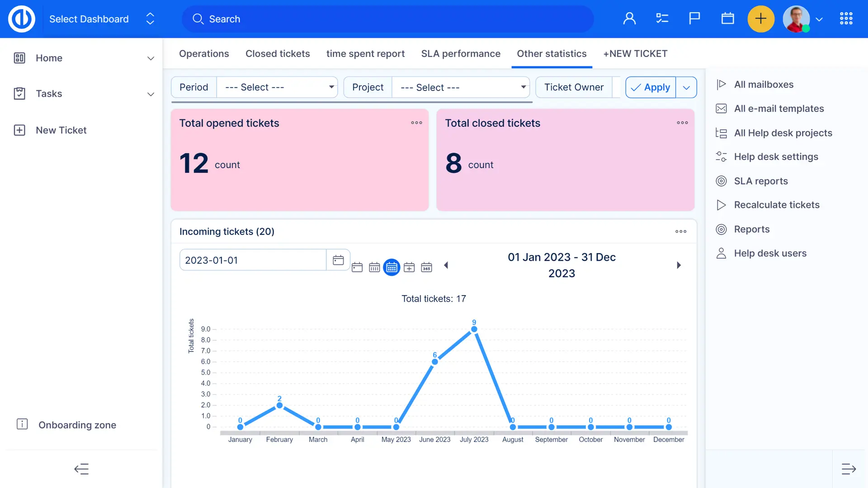The width and height of the screenshot is (868, 488).
Task: Open date picker calendar icon beside 2023-01-01
Action: pyautogui.click(x=338, y=260)
